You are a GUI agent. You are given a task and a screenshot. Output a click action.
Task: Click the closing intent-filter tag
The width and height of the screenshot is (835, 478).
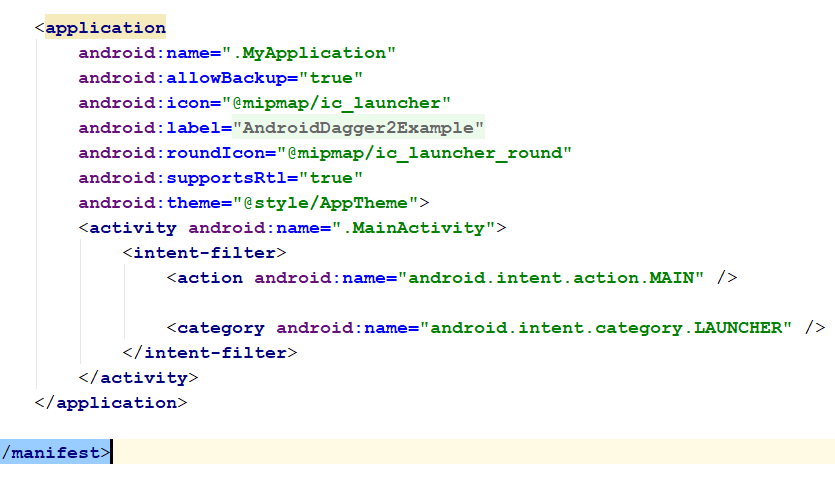point(209,353)
